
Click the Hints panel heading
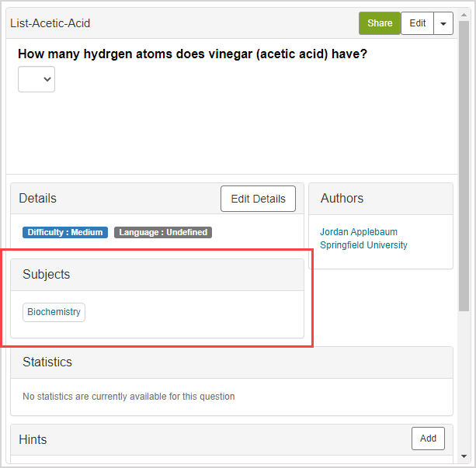pos(33,440)
